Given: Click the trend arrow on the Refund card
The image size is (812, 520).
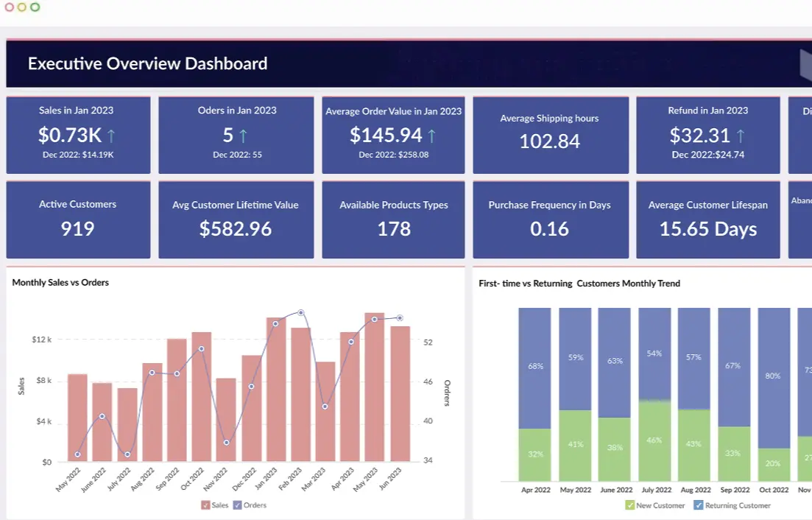Looking at the screenshot, I should 738,136.
